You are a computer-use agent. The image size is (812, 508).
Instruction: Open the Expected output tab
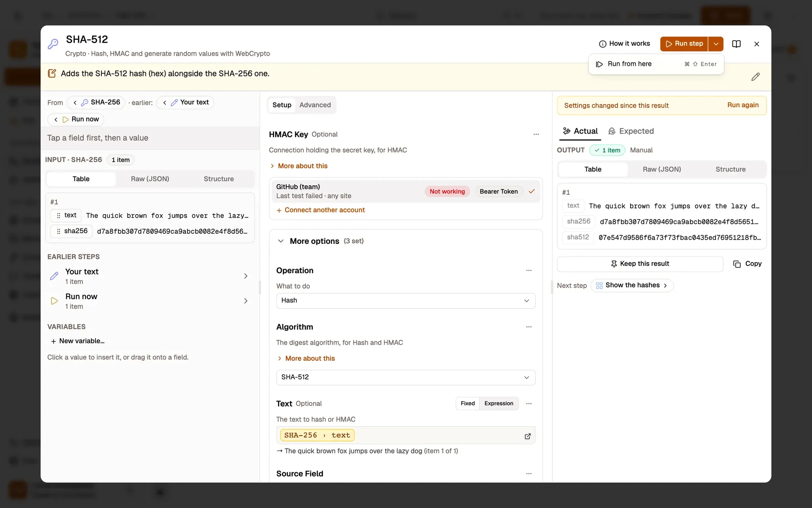pos(631,131)
